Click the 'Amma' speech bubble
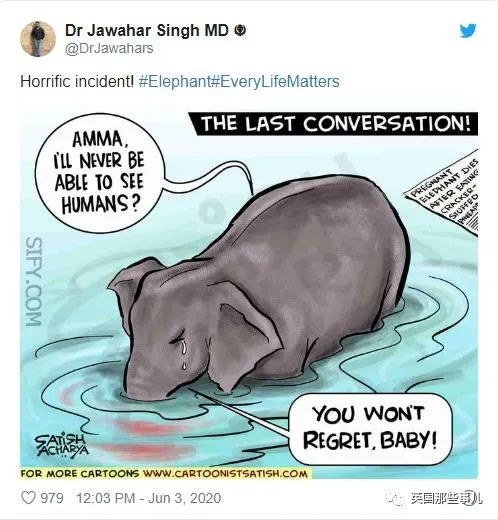 pos(99,173)
